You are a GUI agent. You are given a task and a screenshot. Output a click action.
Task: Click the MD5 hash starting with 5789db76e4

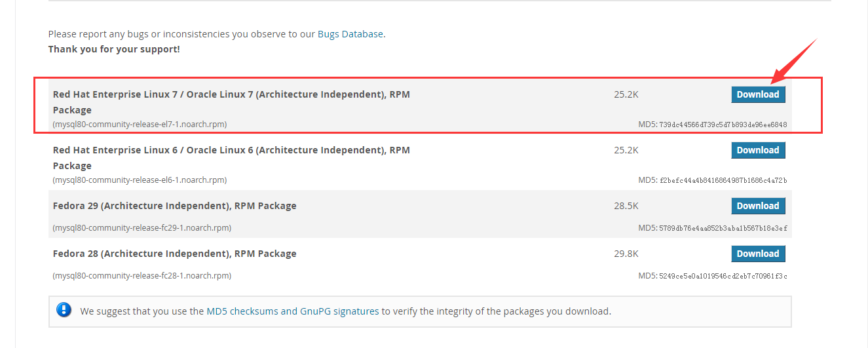(x=723, y=228)
